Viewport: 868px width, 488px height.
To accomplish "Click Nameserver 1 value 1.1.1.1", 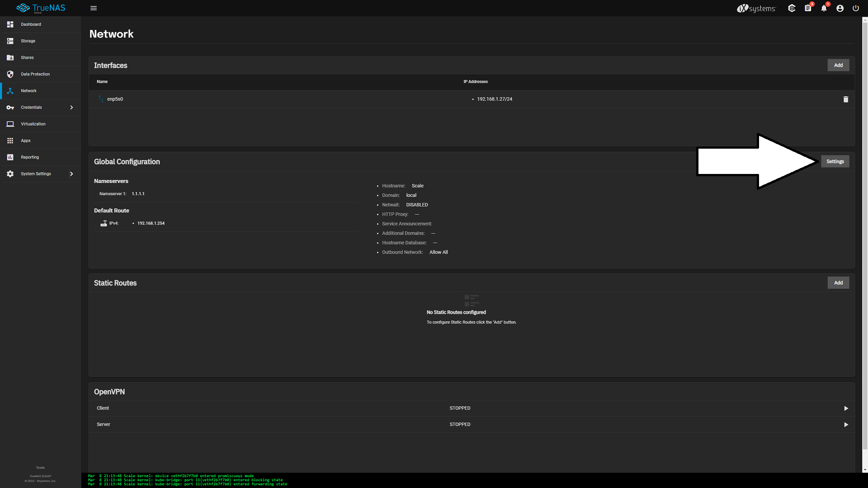I will tap(138, 194).
